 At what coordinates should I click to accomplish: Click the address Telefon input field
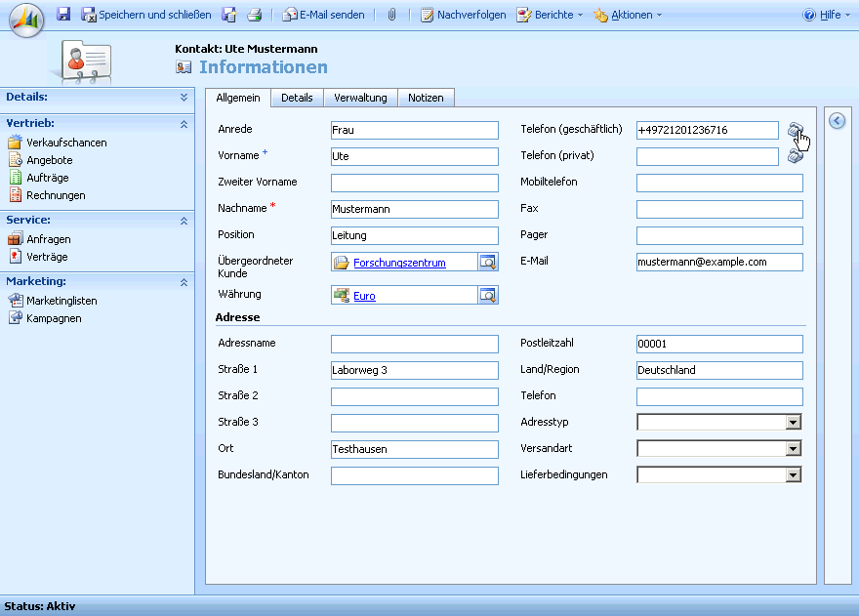coord(719,396)
